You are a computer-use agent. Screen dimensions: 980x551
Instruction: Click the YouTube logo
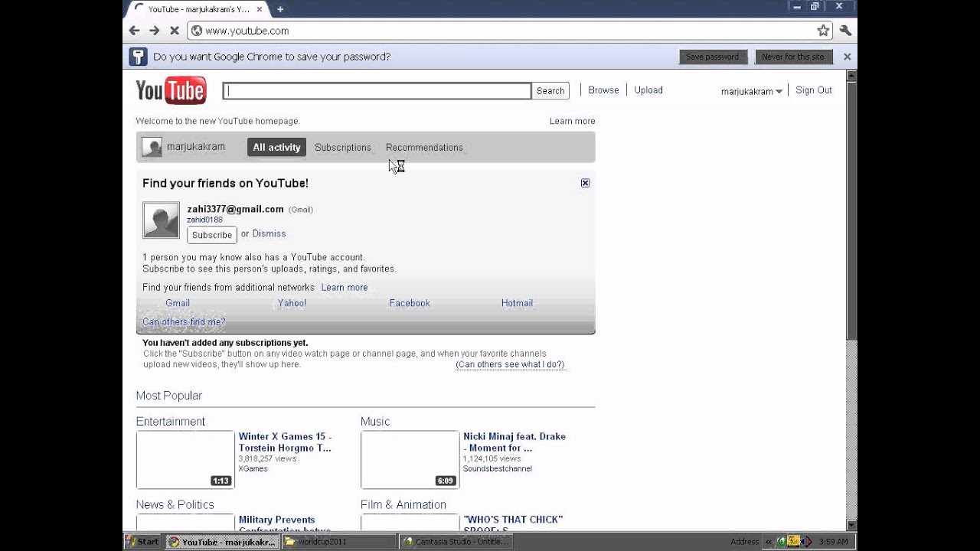point(171,90)
